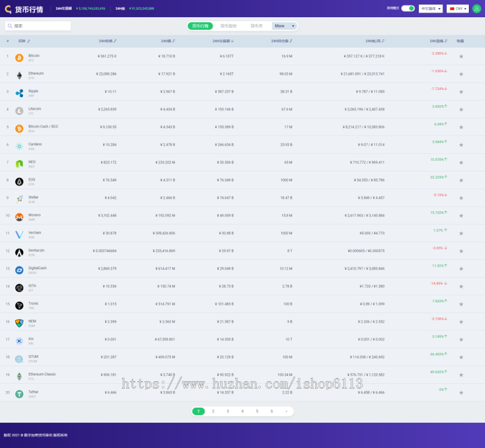Click the Tronix logo
This screenshot has height=448, width=485.
tap(19, 305)
